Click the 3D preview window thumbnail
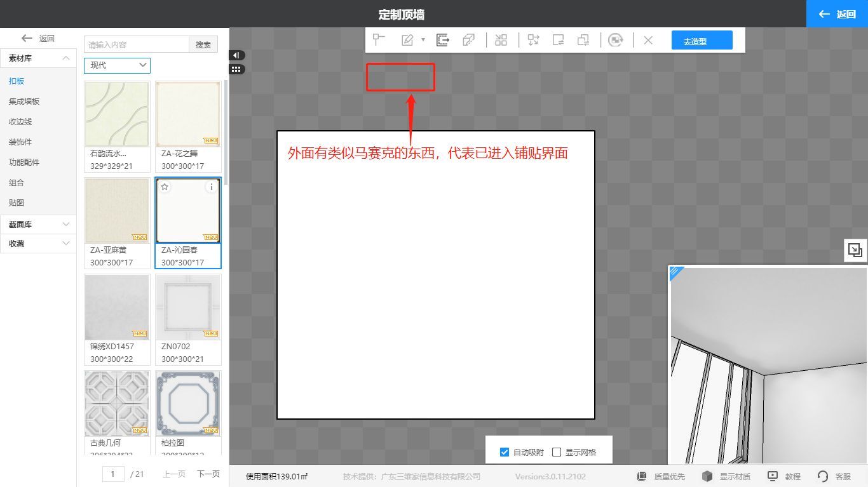 coord(769,365)
